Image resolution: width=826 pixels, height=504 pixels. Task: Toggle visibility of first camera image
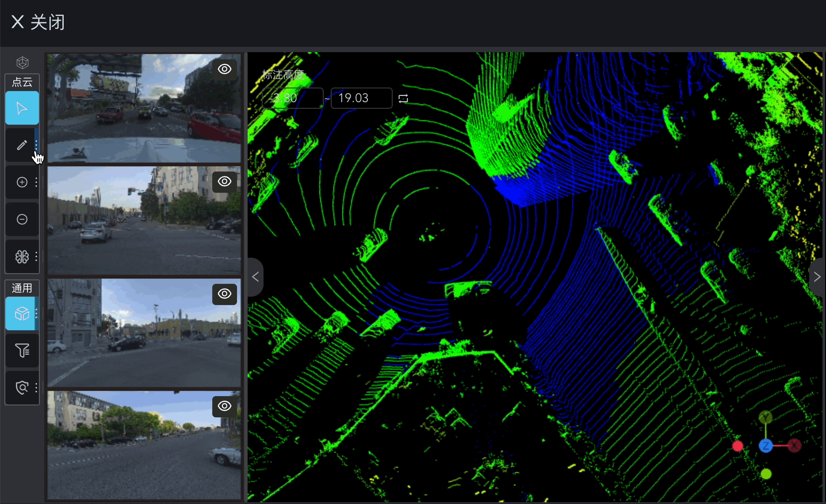[225, 69]
